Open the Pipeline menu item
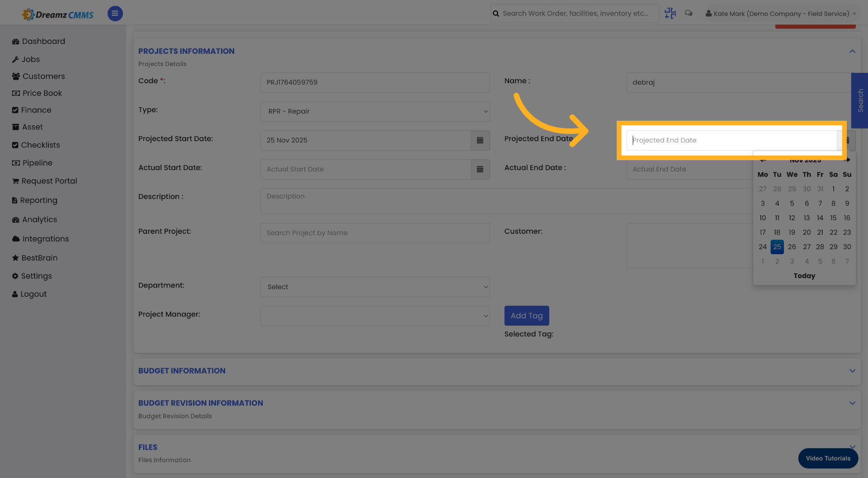868x478 pixels. coord(38,163)
